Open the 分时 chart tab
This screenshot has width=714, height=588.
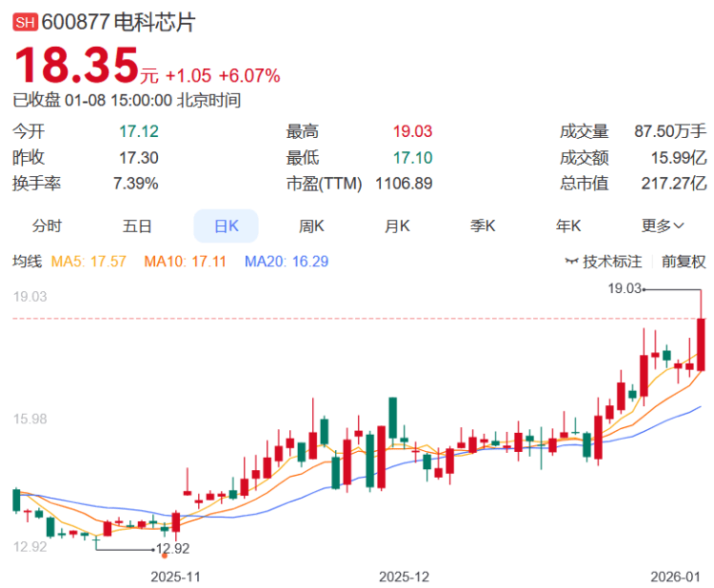[x=47, y=225]
